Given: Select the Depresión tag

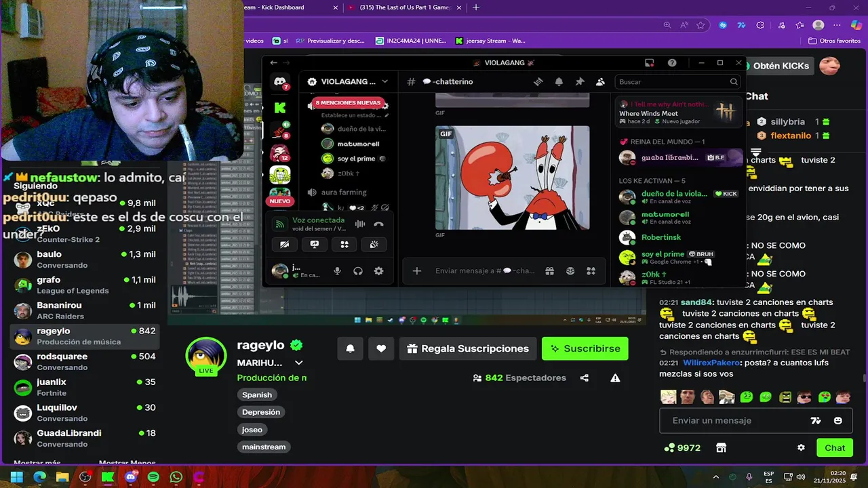Looking at the screenshot, I should pos(261,412).
